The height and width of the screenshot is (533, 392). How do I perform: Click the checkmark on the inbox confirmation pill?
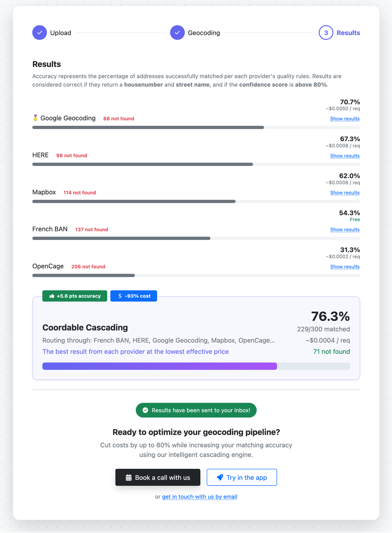coord(145,410)
